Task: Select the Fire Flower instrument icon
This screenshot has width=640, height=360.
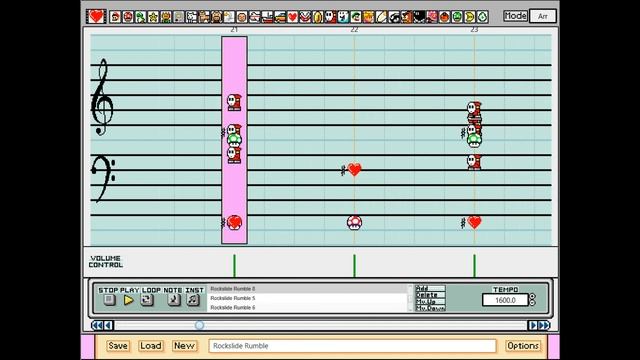Action: [166, 17]
